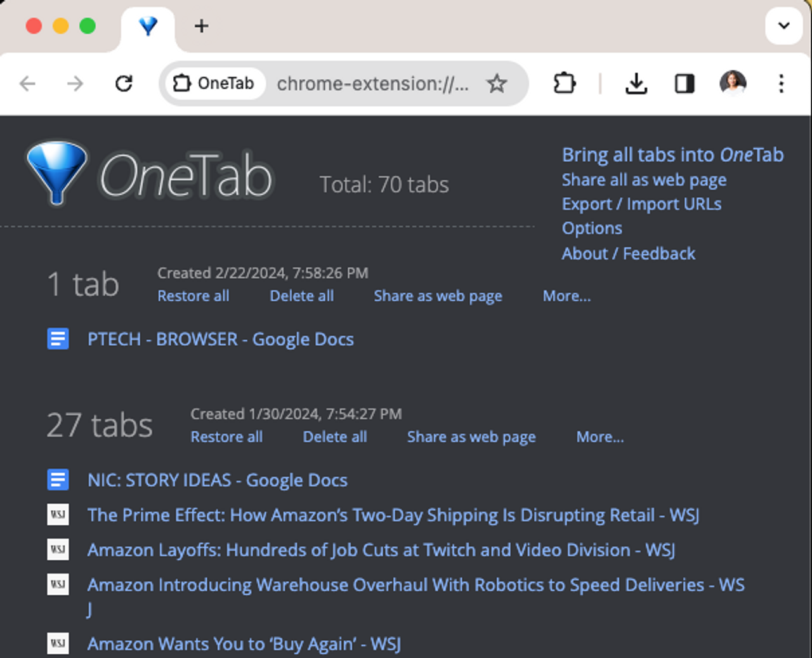The image size is (812, 658).
Task: Select the OneTab browser tab
Action: pos(148,27)
